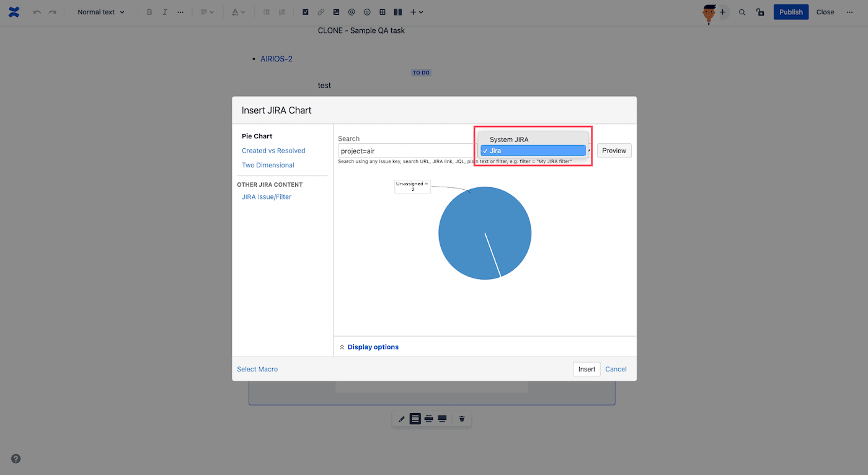Select the Italic formatting icon

point(164,12)
